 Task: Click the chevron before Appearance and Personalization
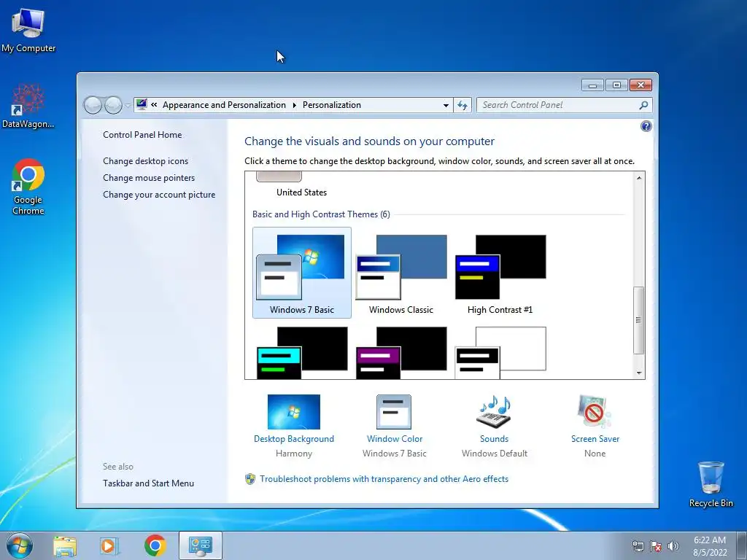(x=154, y=105)
